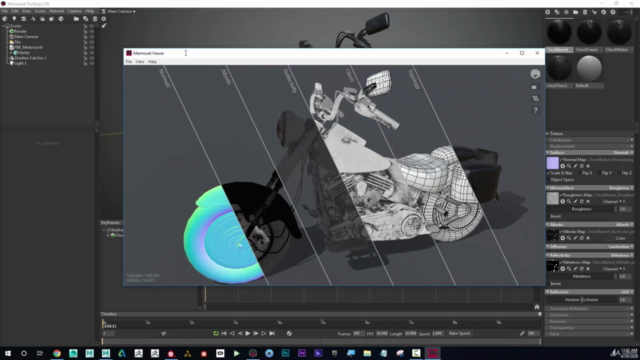
Task: Enable Flip Y checkbox
Action: 600,173
